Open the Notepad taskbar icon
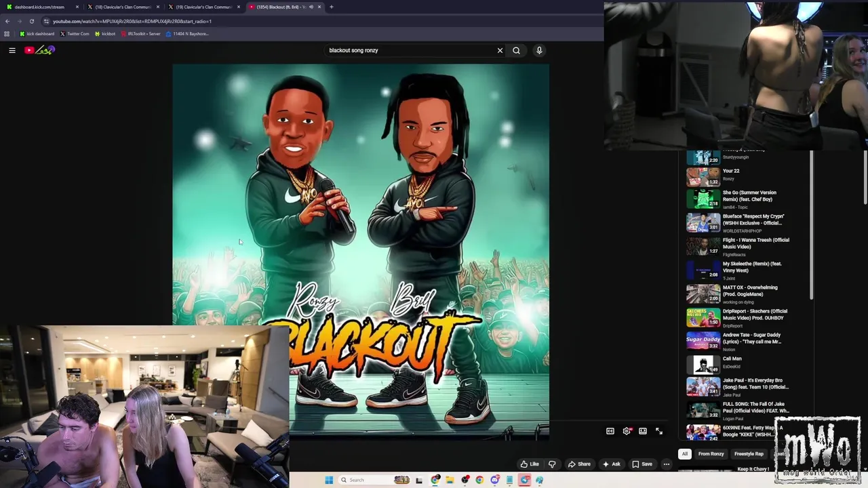Screen dimensions: 868x488 509,480
